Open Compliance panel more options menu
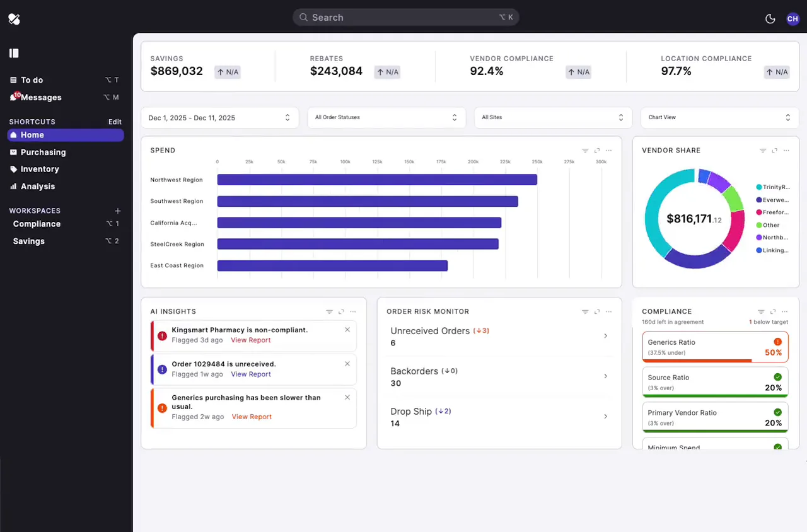This screenshot has width=807, height=532. click(786, 311)
